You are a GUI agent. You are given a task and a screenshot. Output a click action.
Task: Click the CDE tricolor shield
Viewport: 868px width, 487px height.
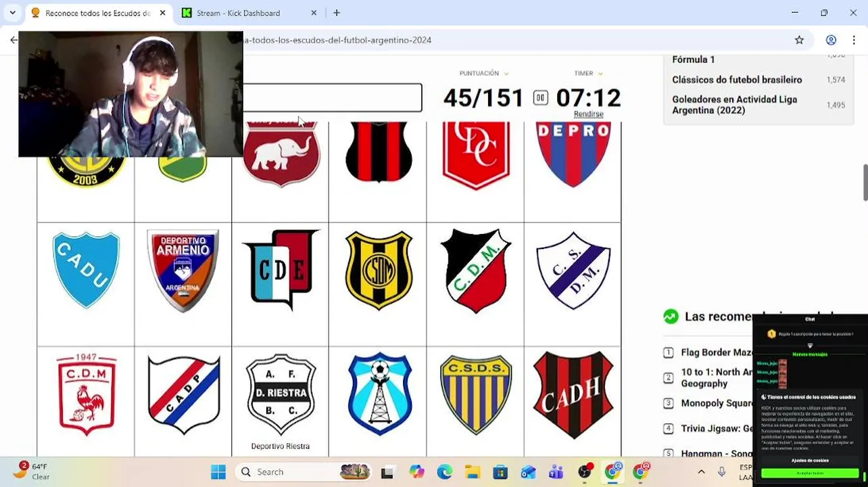(x=281, y=270)
